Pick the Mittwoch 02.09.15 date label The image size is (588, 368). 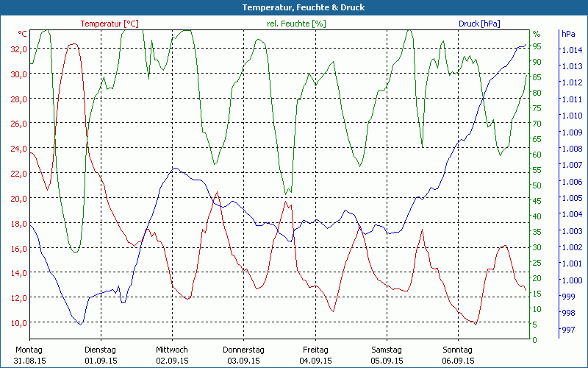(x=172, y=355)
